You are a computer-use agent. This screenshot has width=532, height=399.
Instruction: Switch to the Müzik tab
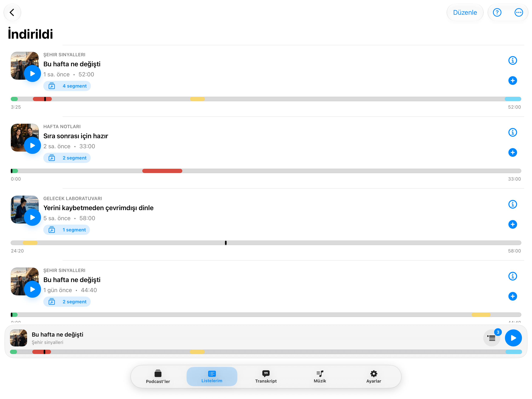click(x=320, y=377)
